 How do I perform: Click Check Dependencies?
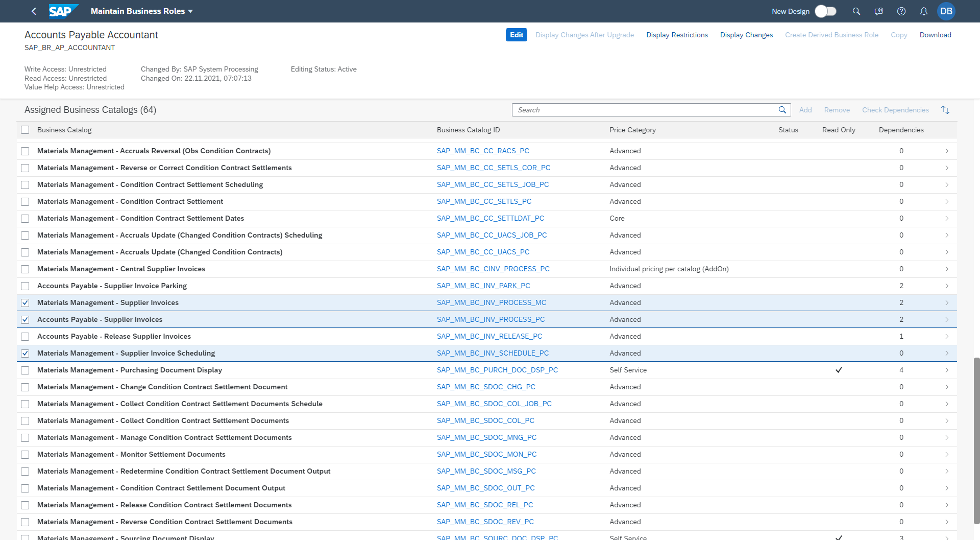pyautogui.click(x=895, y=110)
